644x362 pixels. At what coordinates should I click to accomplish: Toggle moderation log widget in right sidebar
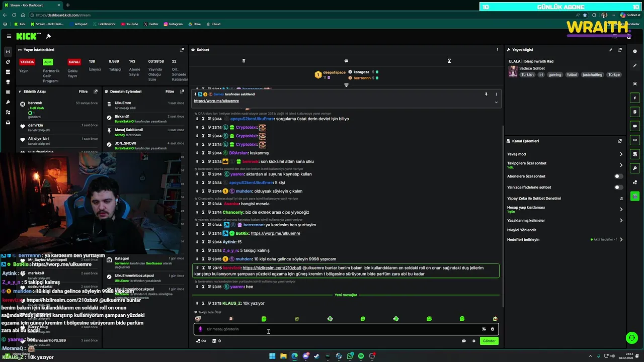coord(635,112)
